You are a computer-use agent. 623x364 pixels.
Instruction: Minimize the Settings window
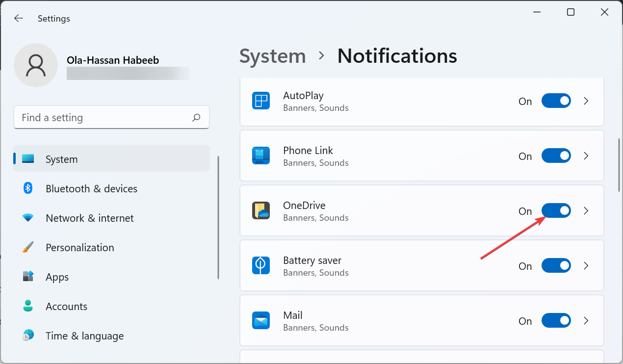click(x=537, y=12)
